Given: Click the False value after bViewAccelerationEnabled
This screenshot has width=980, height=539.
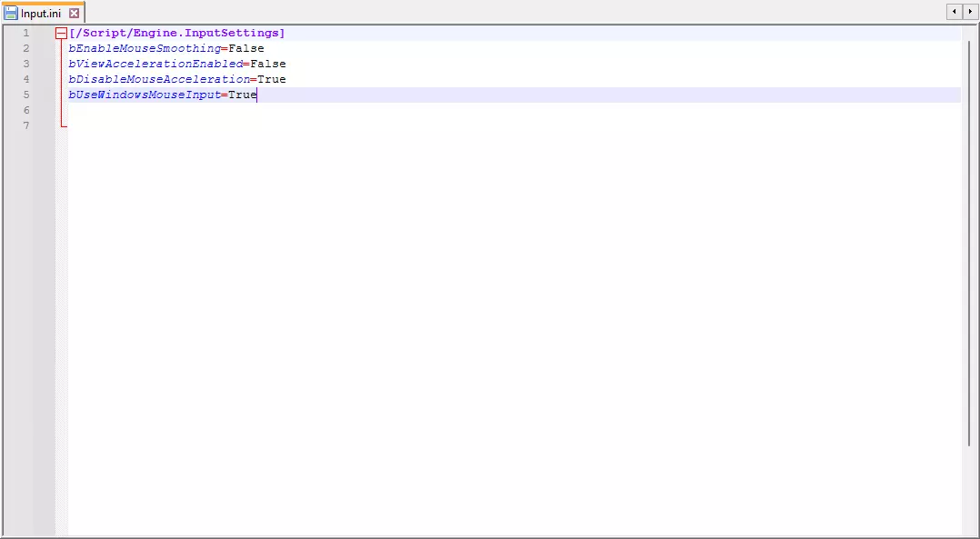Looking at the screenshot, I should (x=268, y=64).
